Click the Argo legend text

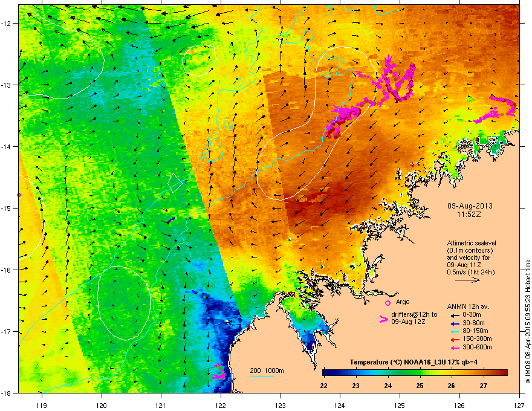(403, 302)
